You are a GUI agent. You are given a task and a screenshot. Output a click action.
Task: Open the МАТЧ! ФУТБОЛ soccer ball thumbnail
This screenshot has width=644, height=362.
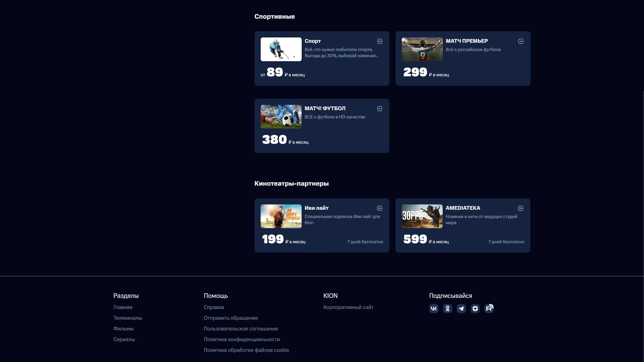[281, 117]
